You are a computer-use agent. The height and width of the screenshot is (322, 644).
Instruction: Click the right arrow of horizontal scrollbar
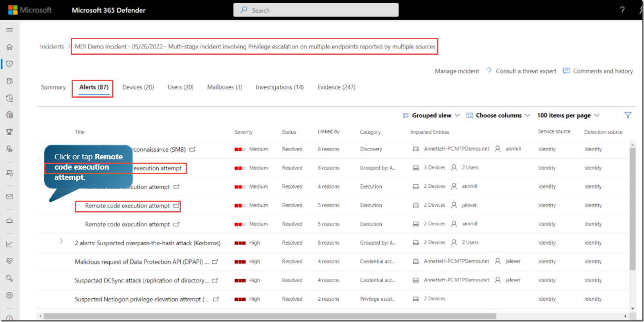[x=625, y=316]
